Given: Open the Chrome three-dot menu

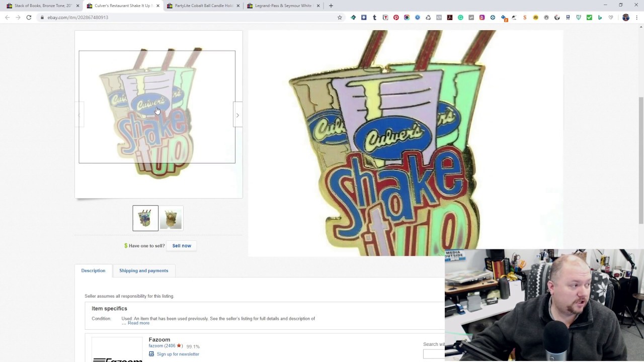Looking at the screenshot, I should coord(637,18).
